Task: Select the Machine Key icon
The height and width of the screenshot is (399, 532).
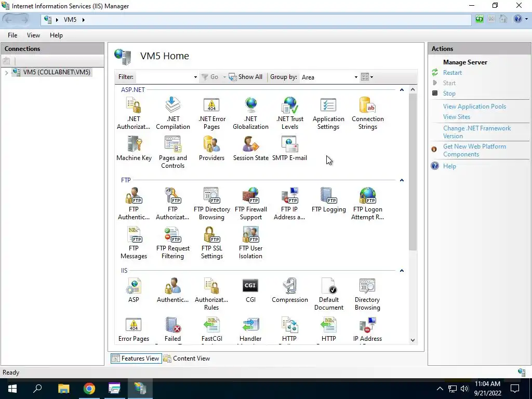Action: coord(134,149)
